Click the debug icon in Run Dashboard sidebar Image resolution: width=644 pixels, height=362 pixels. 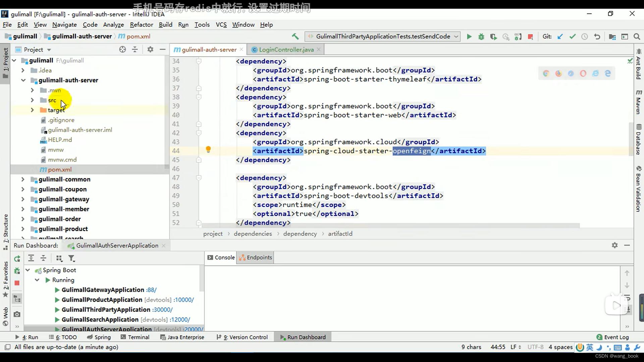(x=17, y=270)
